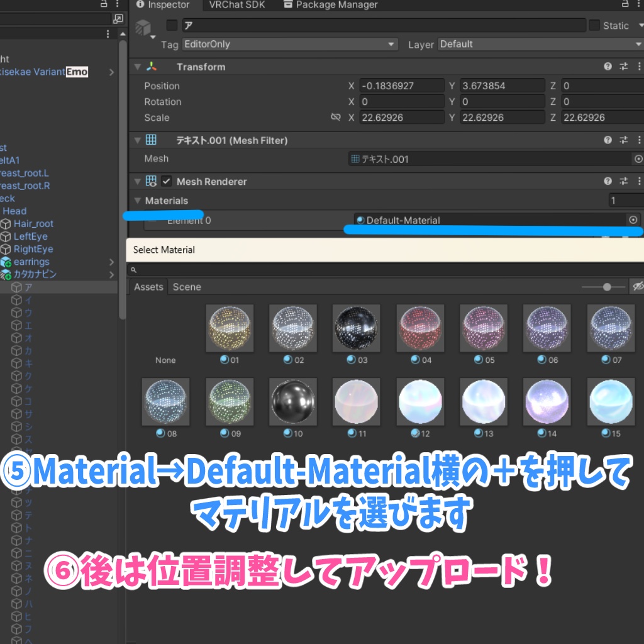Switch to the VRChat SDK tab

pos(236,5)
